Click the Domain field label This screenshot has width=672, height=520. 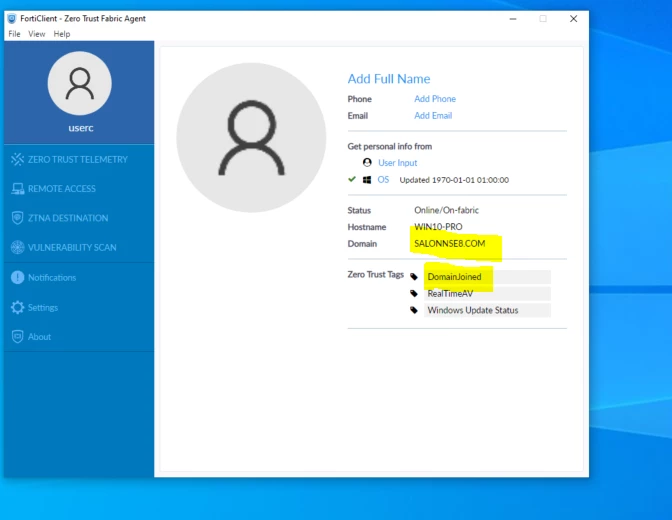click(x=362, y=243)
